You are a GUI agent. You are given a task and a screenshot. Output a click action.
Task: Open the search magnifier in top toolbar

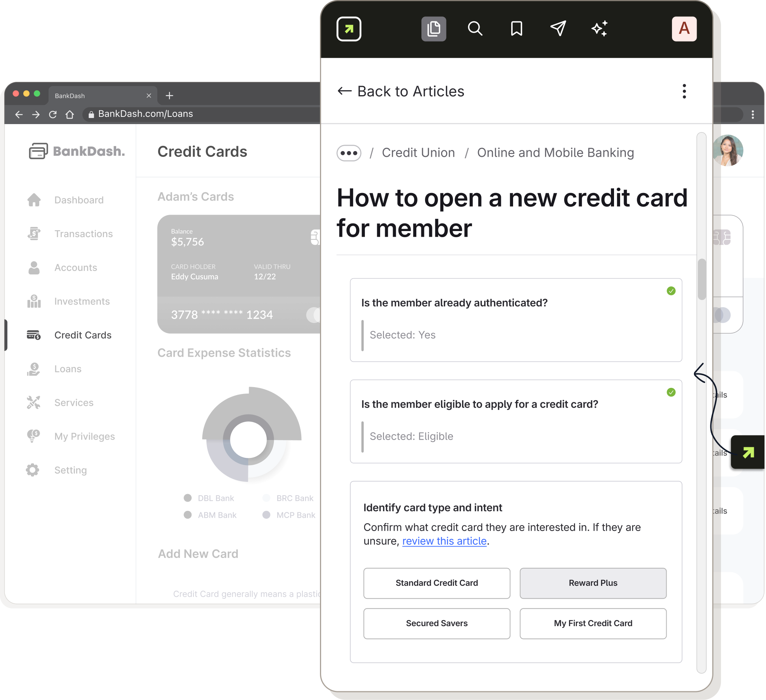pyautogui.click(x=475, y=29)
